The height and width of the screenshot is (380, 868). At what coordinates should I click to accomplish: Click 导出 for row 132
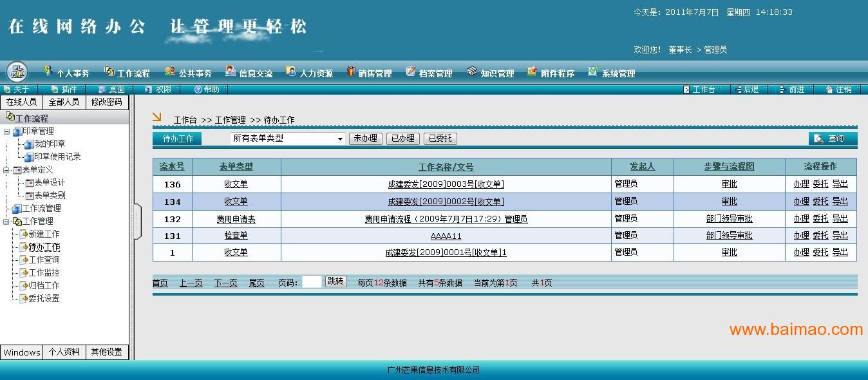click(840, 219)
